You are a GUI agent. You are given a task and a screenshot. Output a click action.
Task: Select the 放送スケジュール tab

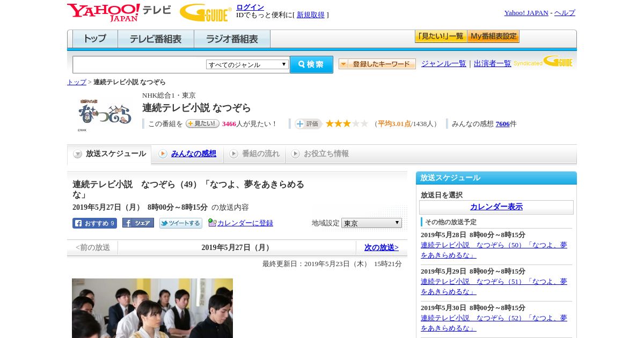coord(109,154)
